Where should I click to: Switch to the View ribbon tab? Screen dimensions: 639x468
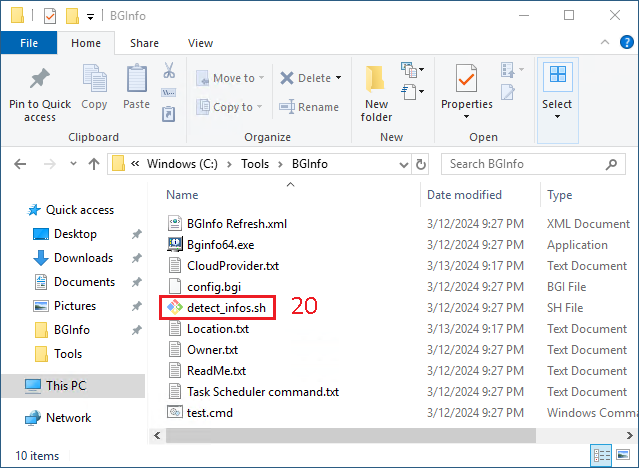200,43
